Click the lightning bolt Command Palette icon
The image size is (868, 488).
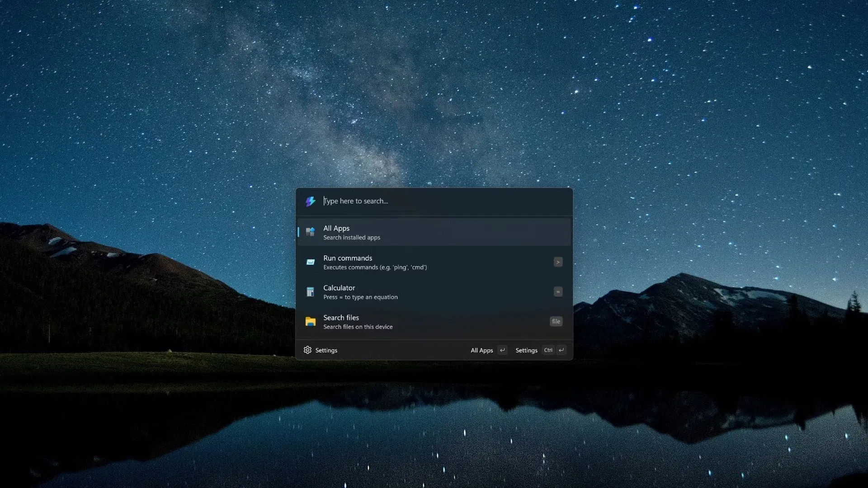(310, 201)
